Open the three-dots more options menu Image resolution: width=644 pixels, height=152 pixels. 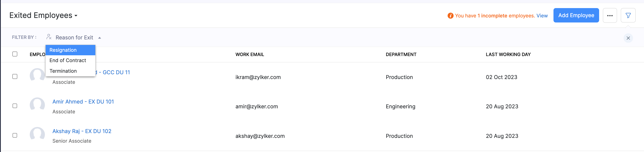[x=610, y=16]
